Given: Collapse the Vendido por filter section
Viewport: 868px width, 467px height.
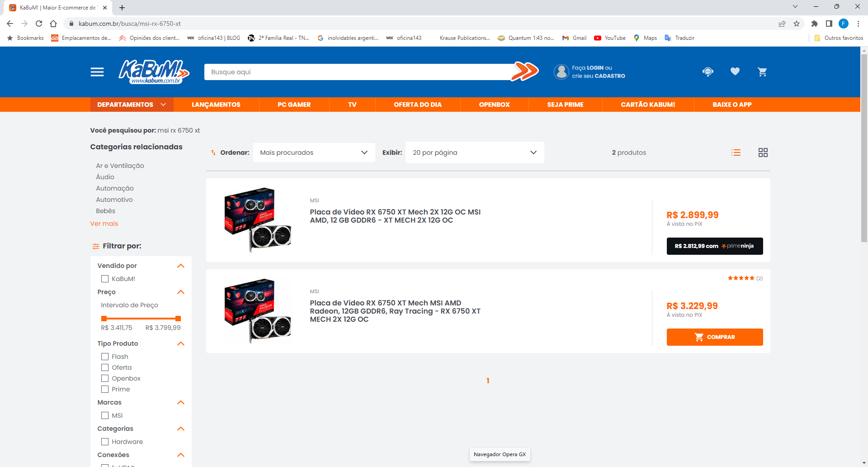Looking at the screenshot, I should [181, 266].
